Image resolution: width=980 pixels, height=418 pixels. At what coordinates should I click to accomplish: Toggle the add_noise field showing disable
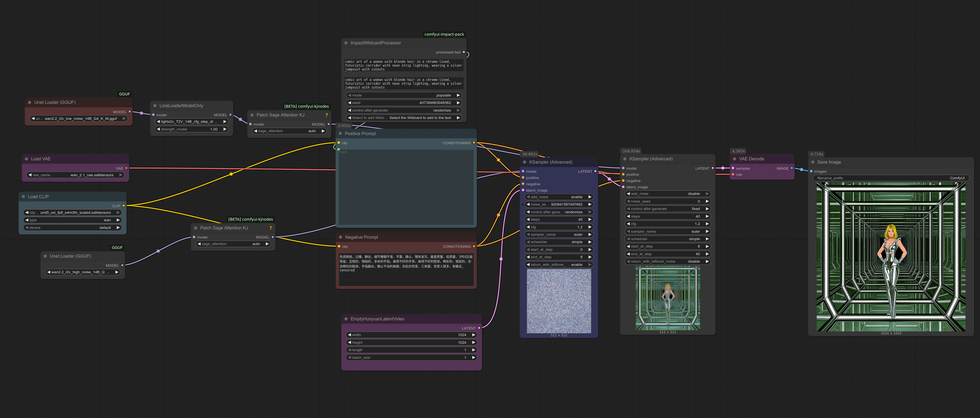[668, 194]
